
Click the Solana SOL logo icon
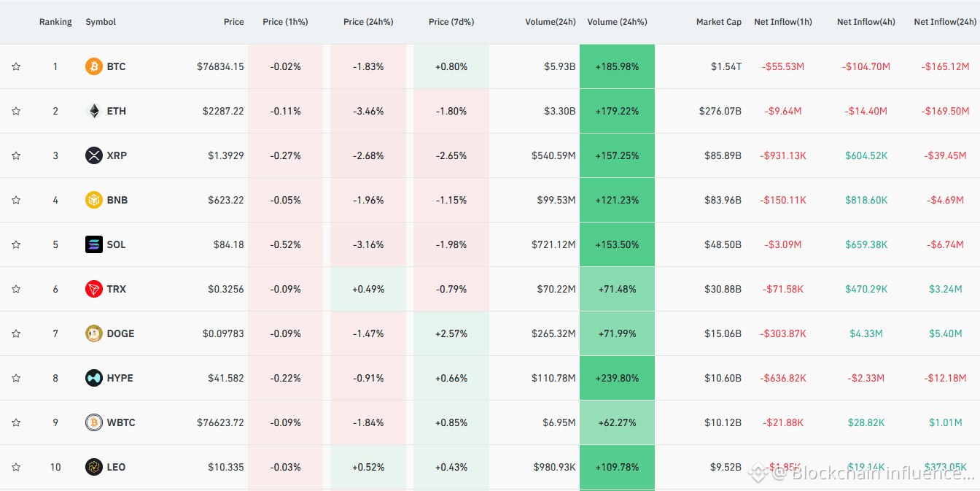pos(94,244)
